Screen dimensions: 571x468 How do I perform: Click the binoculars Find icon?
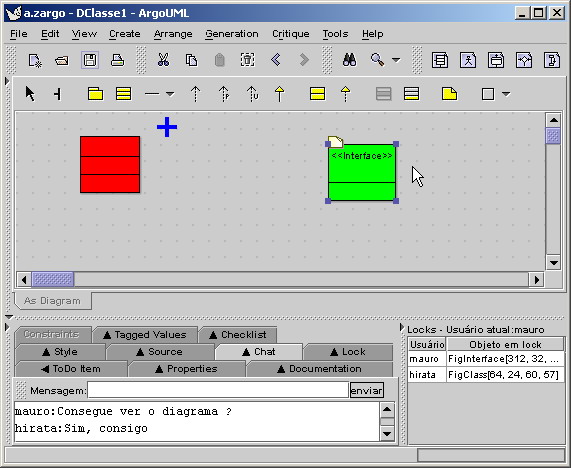tap(349, 60)
